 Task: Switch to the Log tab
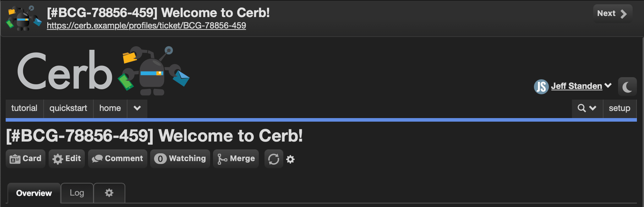click(77, 193)
